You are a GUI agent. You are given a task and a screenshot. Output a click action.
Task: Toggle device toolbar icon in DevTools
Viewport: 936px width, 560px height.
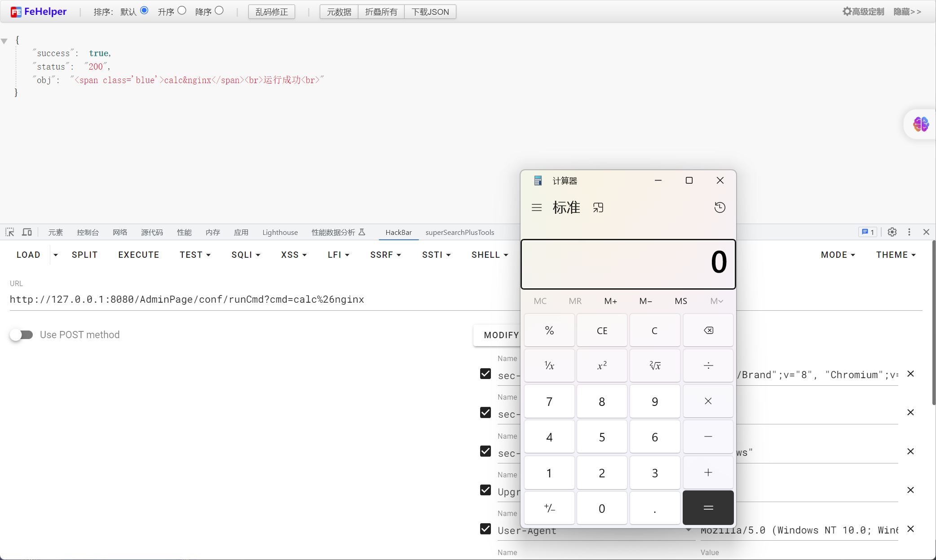pyautogui.click(x=27, y=232)
